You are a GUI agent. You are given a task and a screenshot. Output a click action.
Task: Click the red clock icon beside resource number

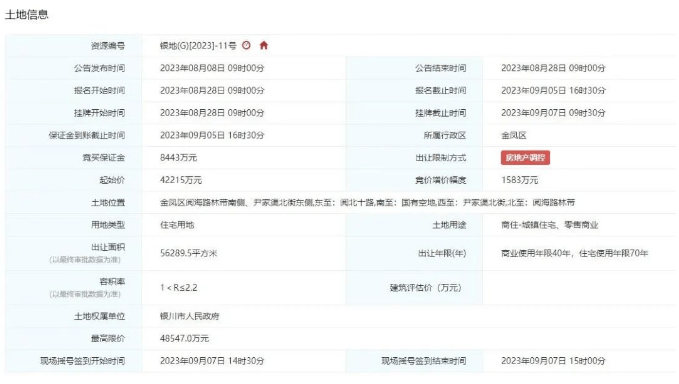tap(246, 45)
